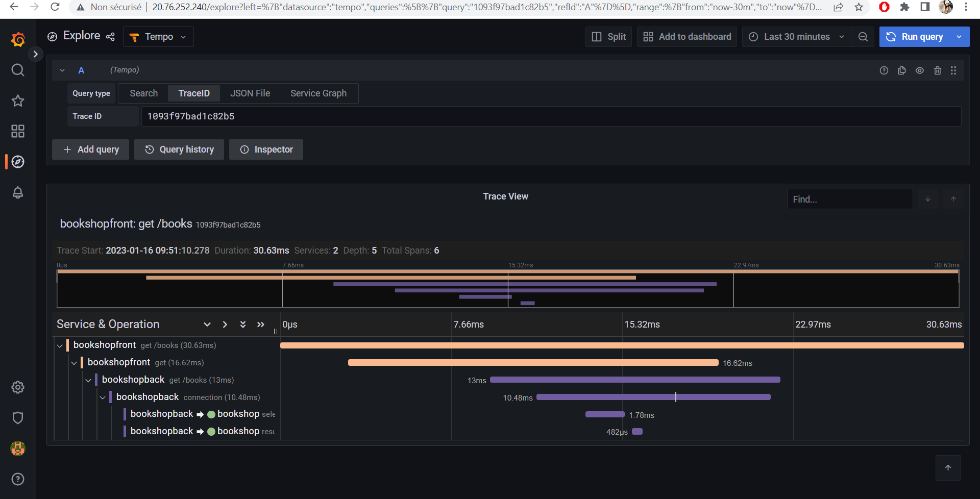980x499 pixels.
Task: Collapse bookshopfront get 16.62ms span
Action: (x=74, y=363)
